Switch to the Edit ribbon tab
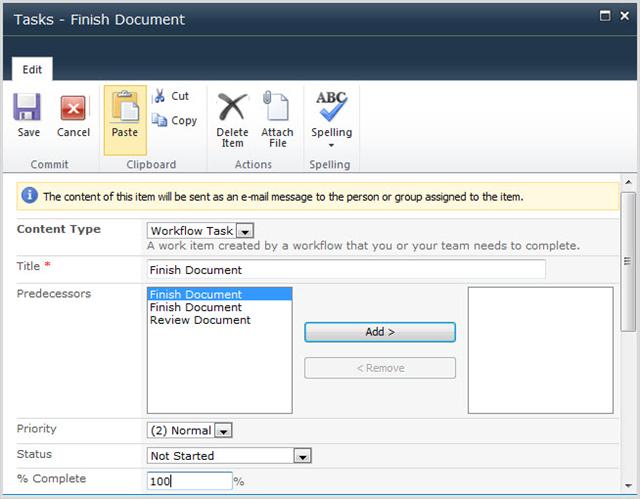Viewport: 640px width, 499px height. pyautogui.click(x=32, y=69)
